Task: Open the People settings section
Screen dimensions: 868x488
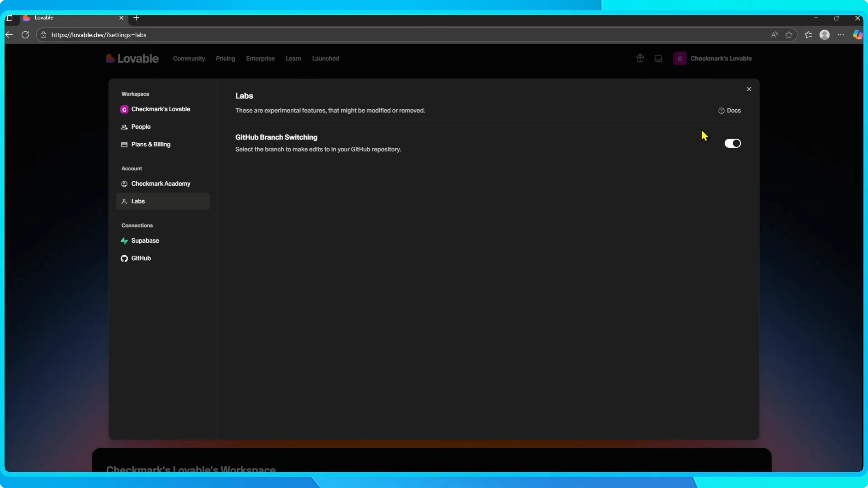Action: [x=163, y=127]
